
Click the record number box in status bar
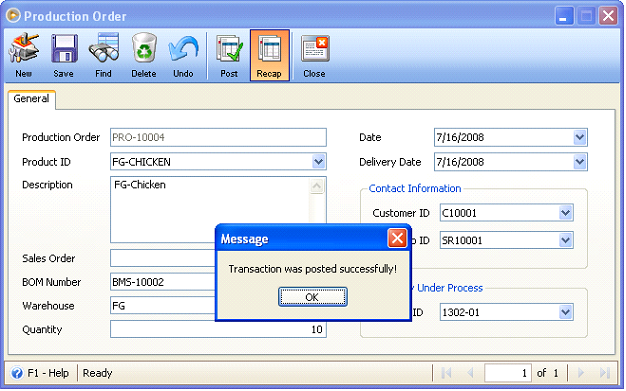(508, 373)
